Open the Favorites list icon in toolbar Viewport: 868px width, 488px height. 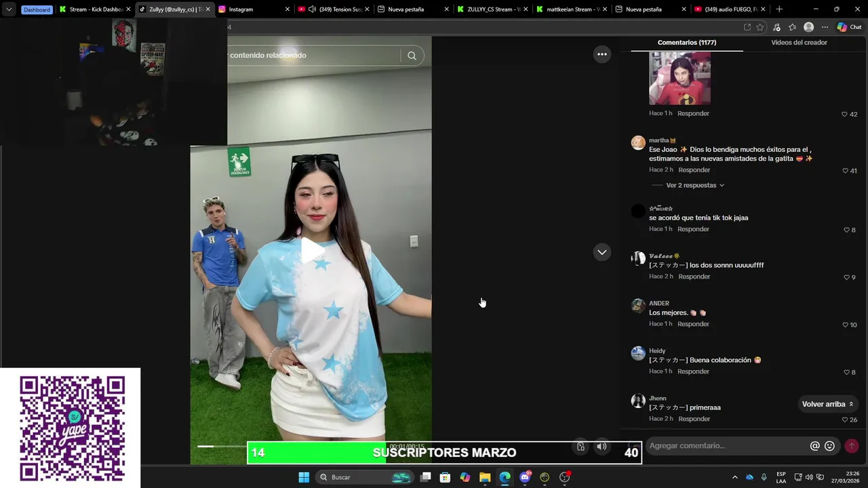[x=792, y=27]
